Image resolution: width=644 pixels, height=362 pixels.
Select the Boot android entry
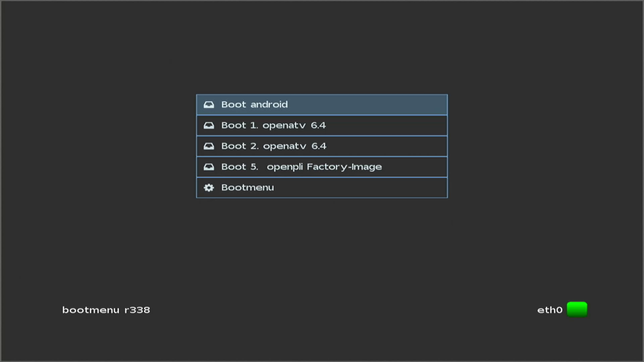(x=321, y=105)
